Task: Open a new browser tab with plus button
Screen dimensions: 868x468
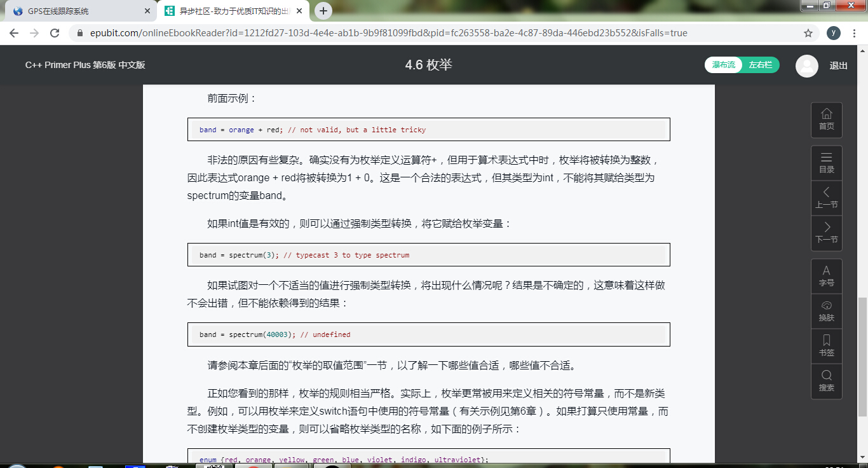Action: pyautogui.click(x=324, y=10)
